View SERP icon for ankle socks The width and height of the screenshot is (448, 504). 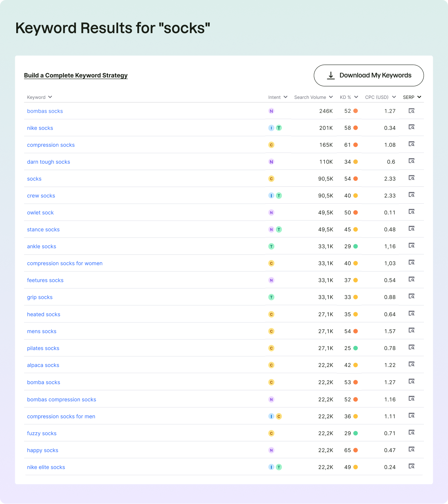(x=411, y=246)
